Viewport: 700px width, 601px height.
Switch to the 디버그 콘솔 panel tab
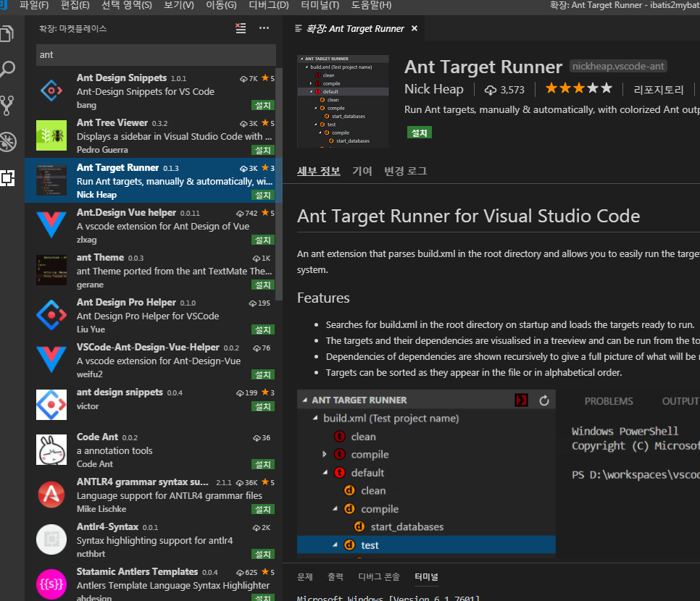[379, 577]
